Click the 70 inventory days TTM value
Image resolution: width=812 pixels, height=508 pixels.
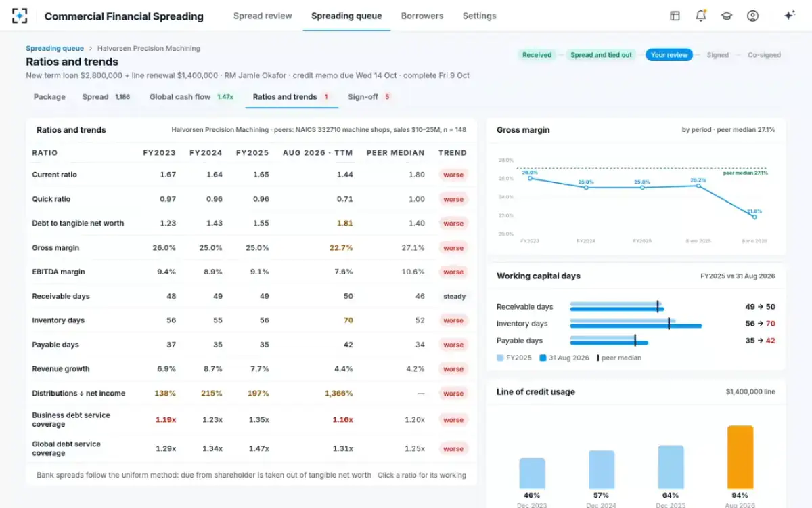pos(348,320)
